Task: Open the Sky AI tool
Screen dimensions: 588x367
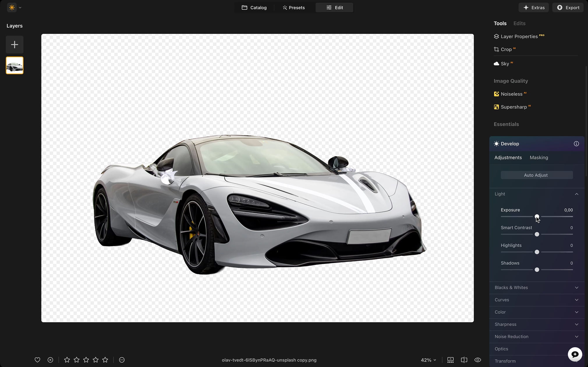Action: coord(504,64)
